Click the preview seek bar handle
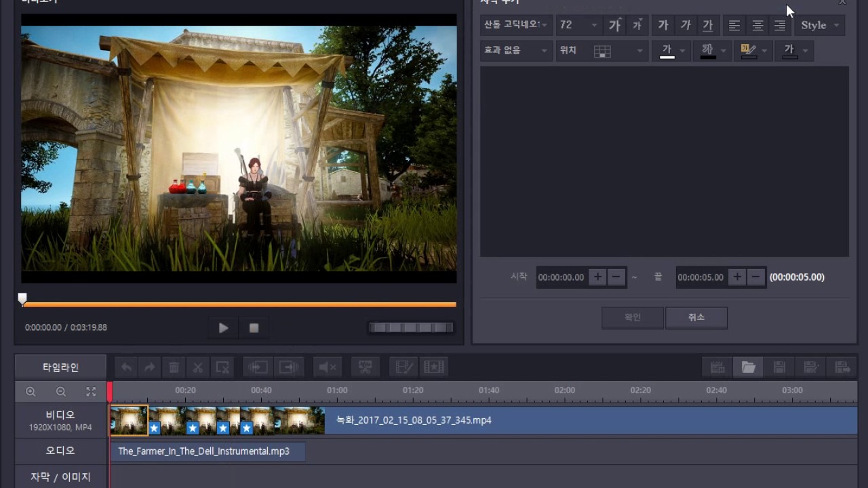Screen dimensions: 868x488 [x=22, y=299]
